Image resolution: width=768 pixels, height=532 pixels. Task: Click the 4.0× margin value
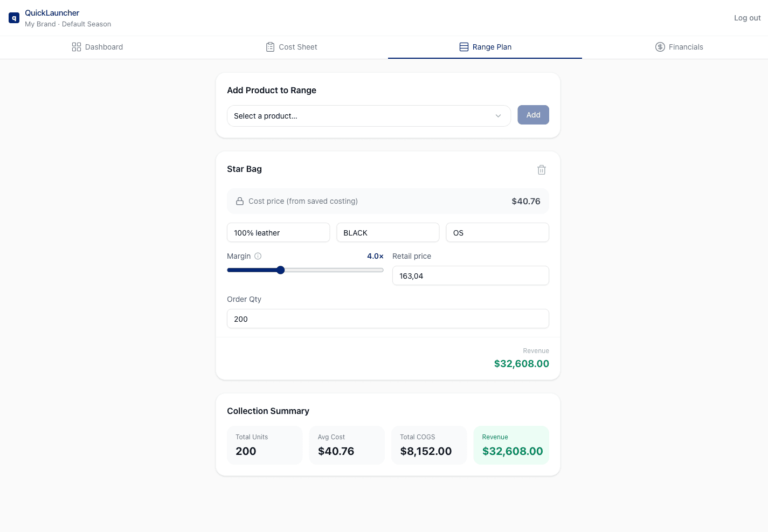tap(375, 256)
